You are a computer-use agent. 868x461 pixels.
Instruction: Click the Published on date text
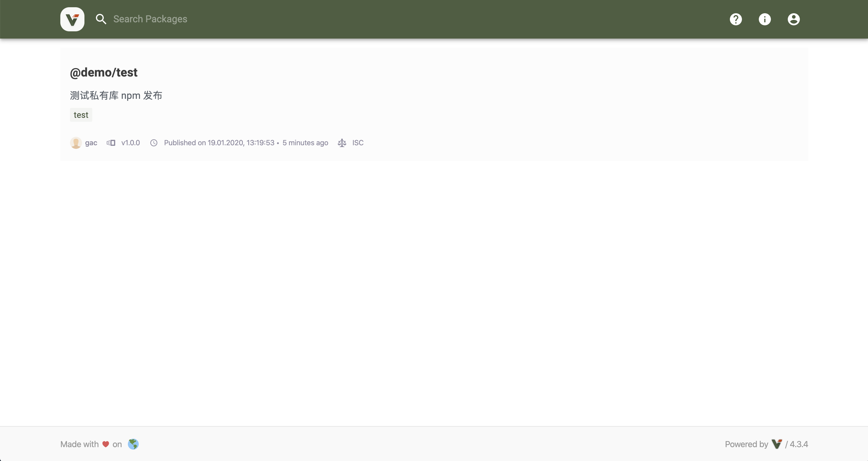[x=219, y=143]
